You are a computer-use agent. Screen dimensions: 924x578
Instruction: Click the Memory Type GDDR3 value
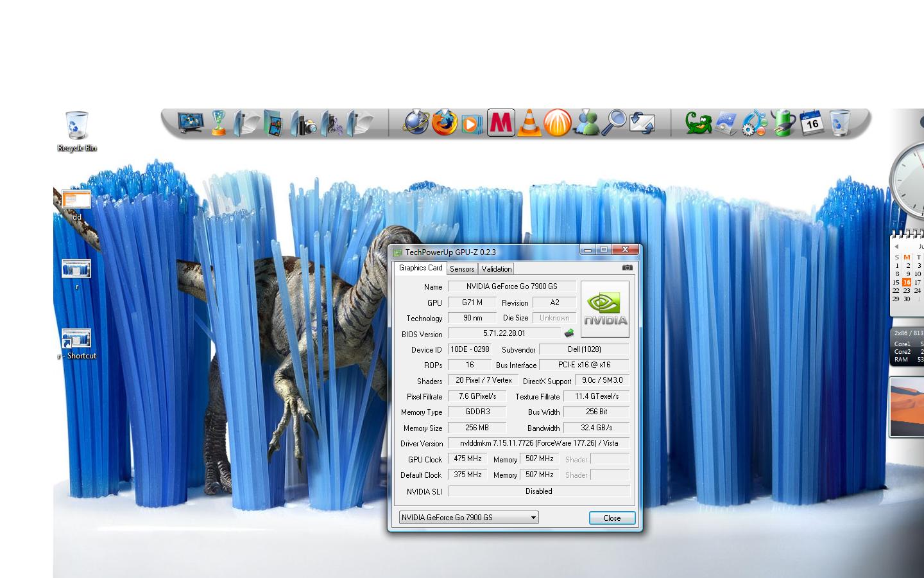tap(477, 412)
